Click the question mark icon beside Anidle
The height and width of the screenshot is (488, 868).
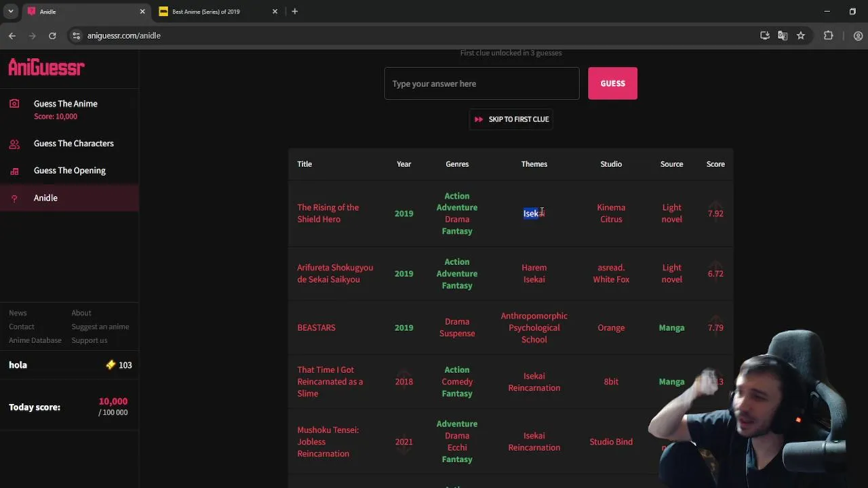pyautogui.click(x=14, y=198)
